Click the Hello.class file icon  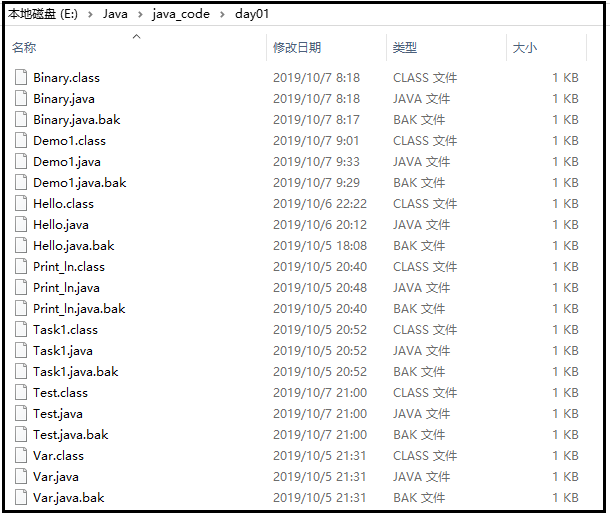click(x=21, y=203)
